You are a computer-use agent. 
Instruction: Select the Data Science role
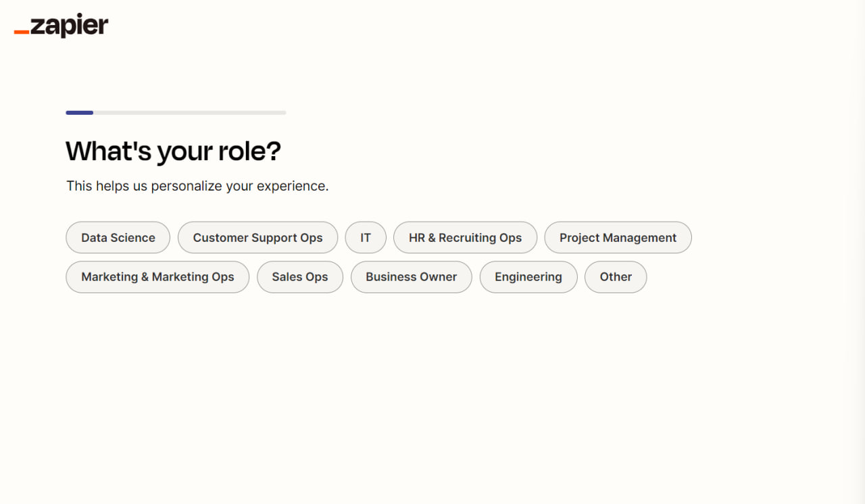(x=118, y=238)
